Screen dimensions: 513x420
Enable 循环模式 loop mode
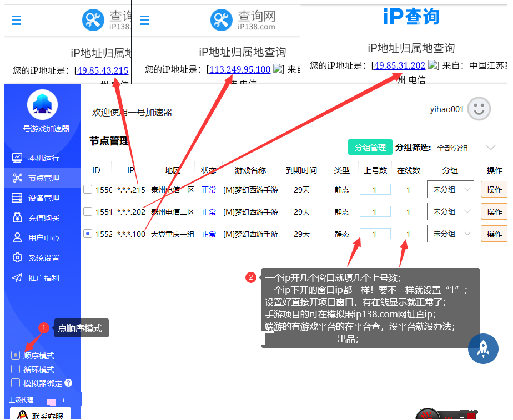click(x=16, y=369)
